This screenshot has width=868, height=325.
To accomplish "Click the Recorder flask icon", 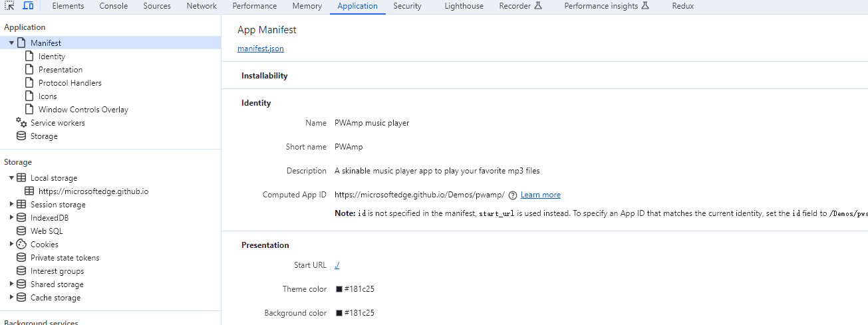I will (x=538, y=5).
